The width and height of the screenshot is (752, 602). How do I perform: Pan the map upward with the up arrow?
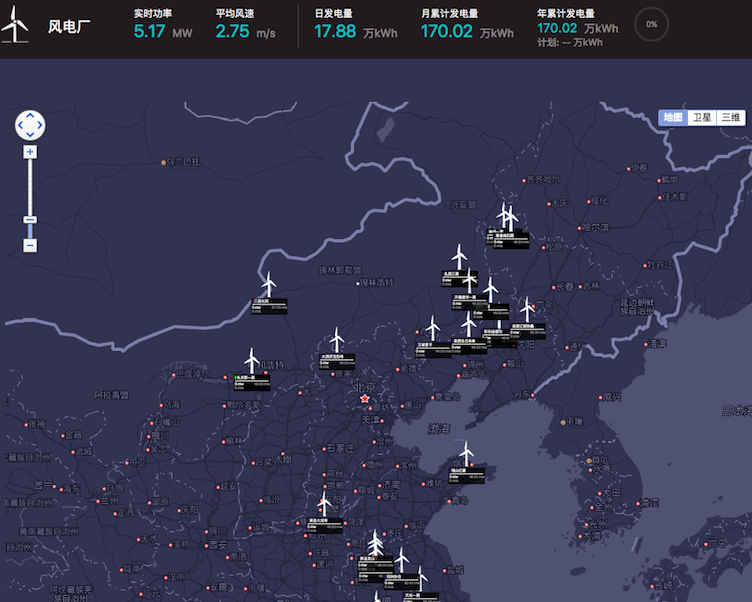coord(30,116)
